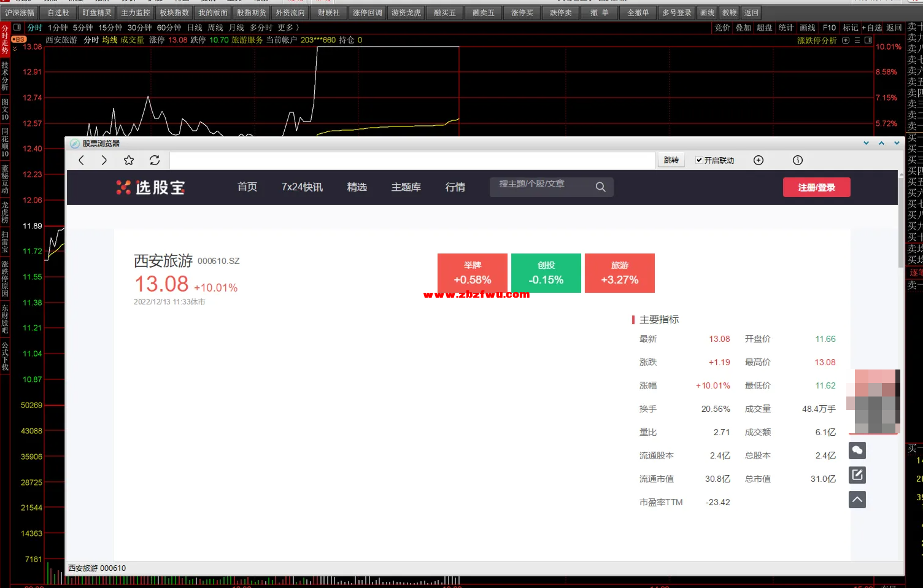The height and width of the screenshot is (588, 923).
Task: Expand 更多 timeframe options
Action: [x=288, y=28]
